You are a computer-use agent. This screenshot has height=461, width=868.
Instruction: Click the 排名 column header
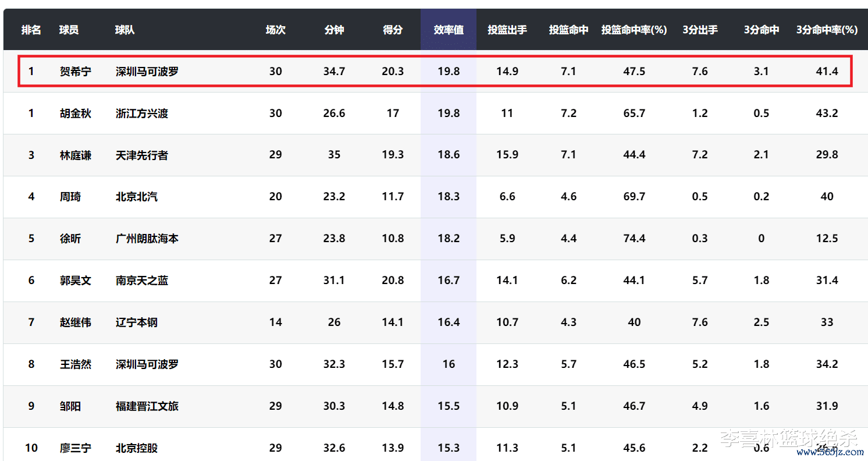[x=31, y=30]
